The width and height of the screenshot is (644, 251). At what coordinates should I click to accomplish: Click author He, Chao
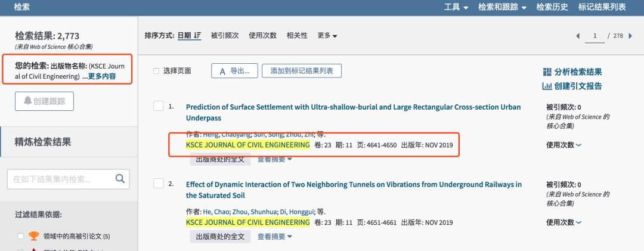click(216, 212)
